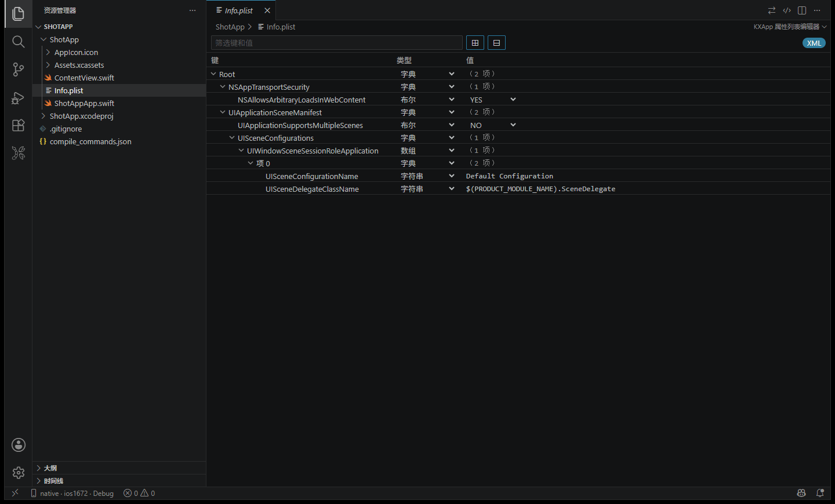Image resolution: width=835 pixels, height=504 pixels.
Task: Open the notifications bell in status bar
Action: (x=820, y=493)
